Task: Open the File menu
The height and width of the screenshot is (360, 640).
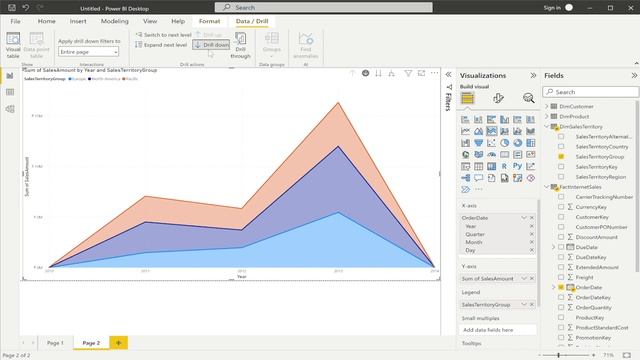Action: [16, 21]
